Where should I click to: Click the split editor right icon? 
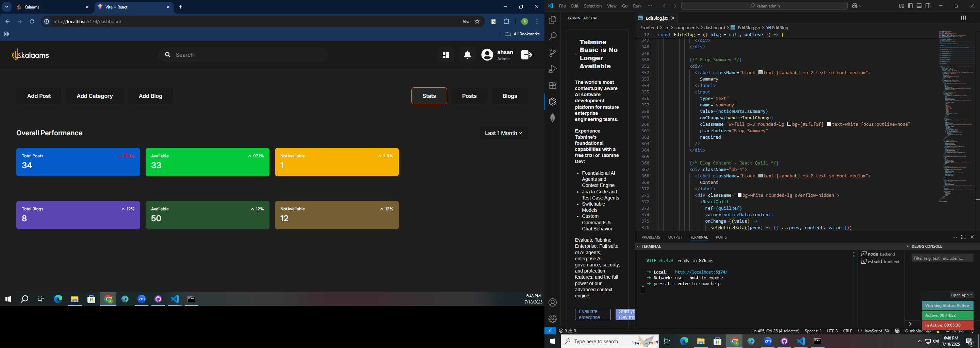coord(963,18)
